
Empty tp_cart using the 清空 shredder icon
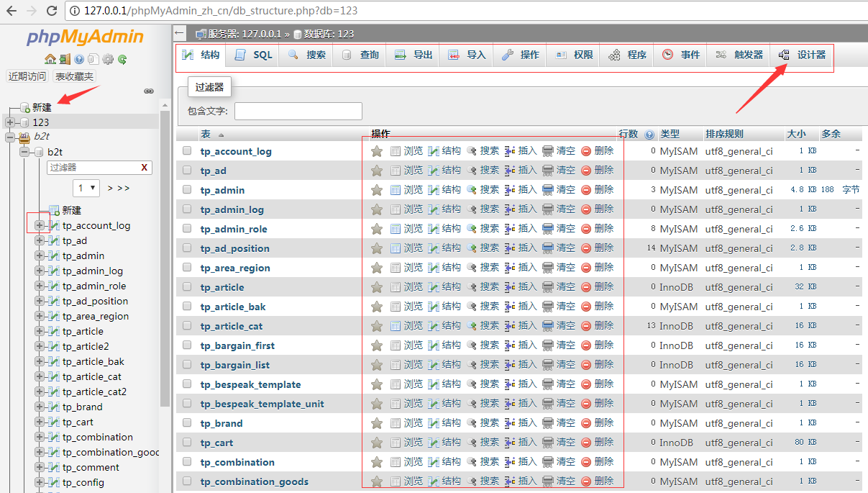[x=548, y=443]
